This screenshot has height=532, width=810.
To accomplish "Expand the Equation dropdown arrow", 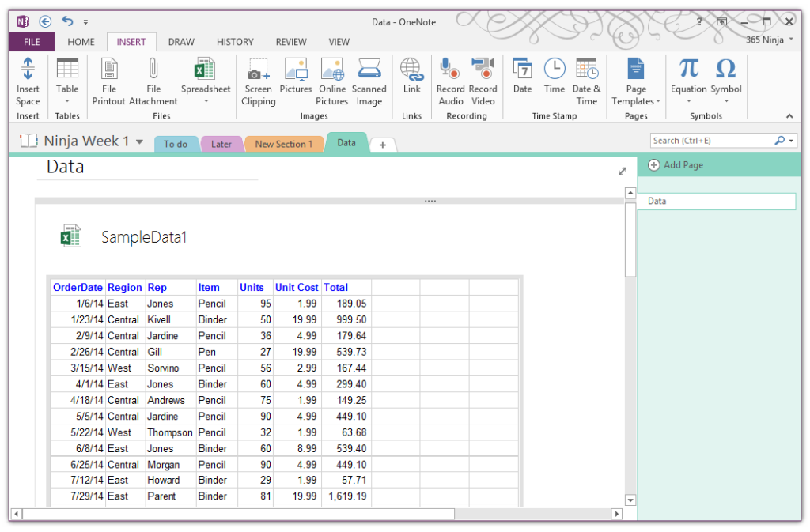I will pyautogui.click(x=689, y=101).
